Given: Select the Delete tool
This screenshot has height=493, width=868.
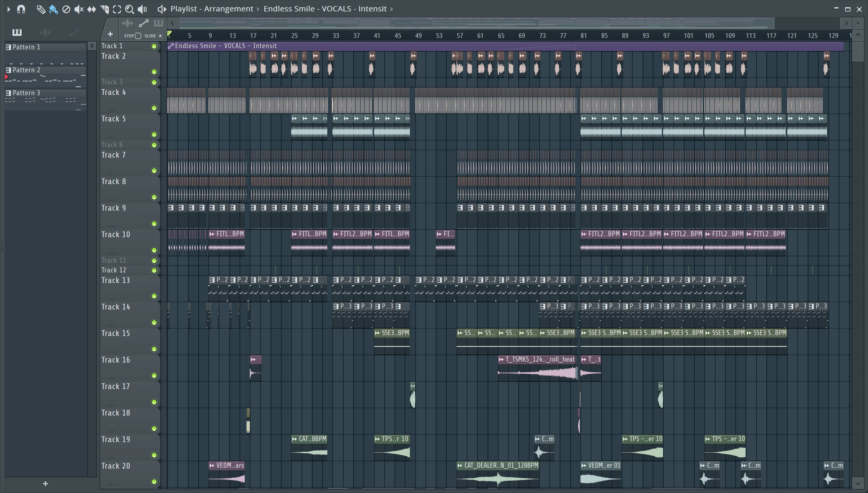Looking at the screenshot, I should click(x=66, y=9).
